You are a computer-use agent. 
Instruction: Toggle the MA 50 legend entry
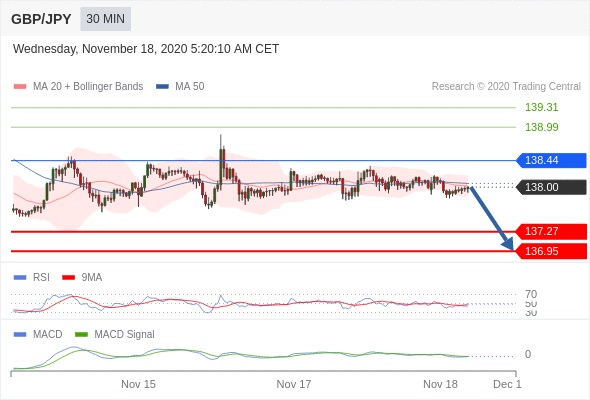tap(180, 86)
